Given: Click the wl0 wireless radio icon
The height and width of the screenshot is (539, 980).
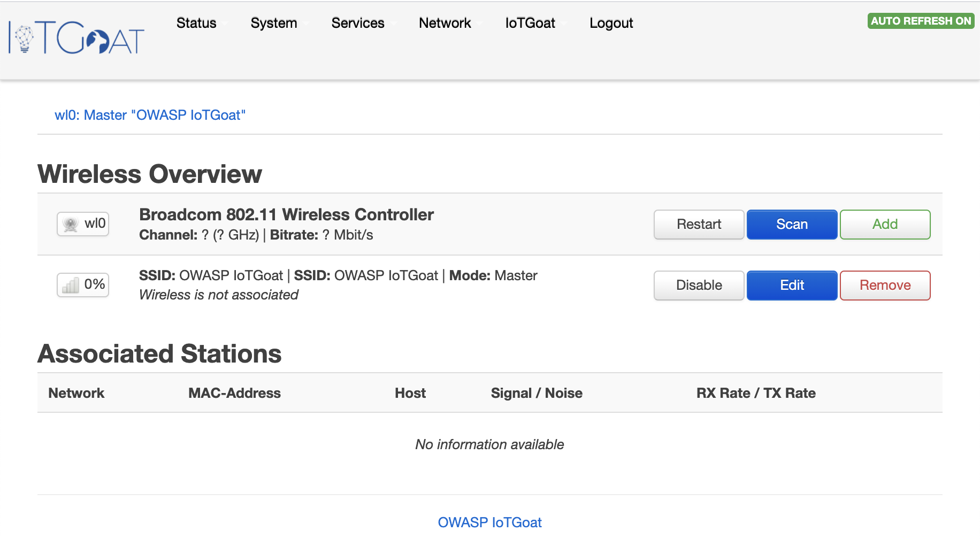Looking at the screenshot, I should coord(83,224).
